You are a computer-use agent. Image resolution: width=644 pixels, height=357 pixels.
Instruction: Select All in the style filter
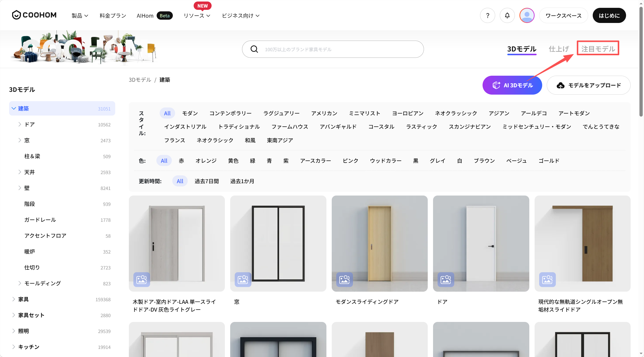pyautogui.click(x=167, y=113)
